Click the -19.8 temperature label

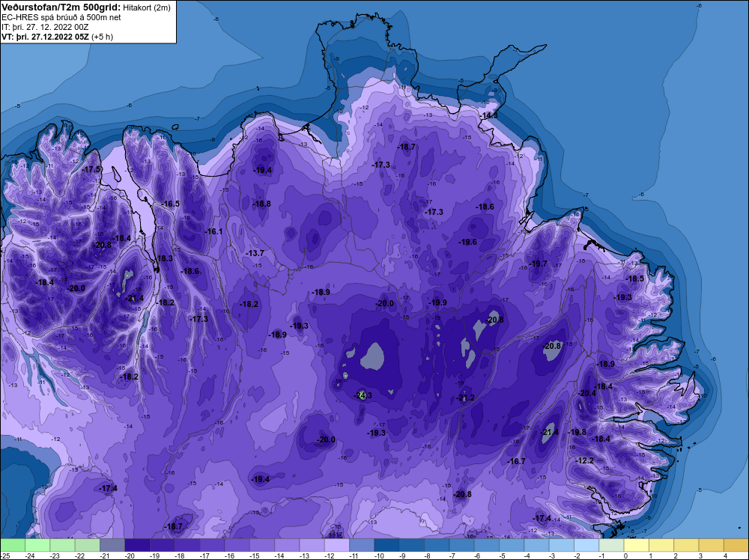pos(577,432)
